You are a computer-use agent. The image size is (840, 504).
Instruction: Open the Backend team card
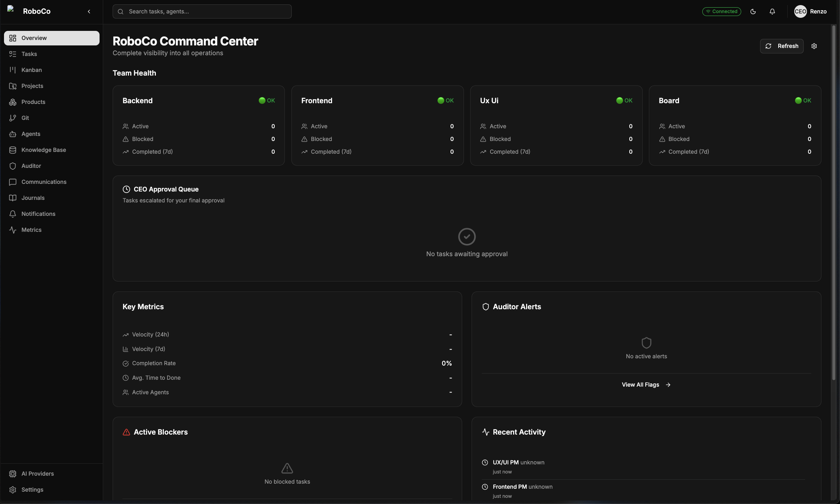[199, 126]
